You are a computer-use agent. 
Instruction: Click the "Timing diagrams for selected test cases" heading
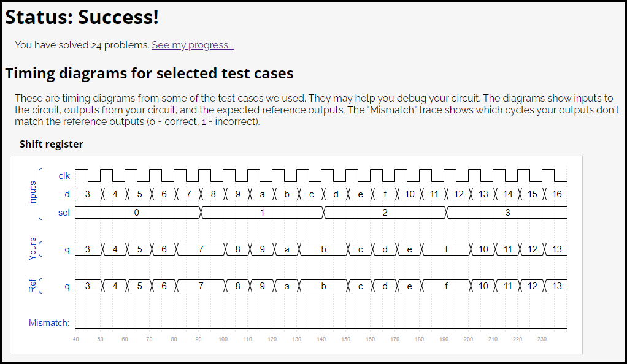point(149,74)
